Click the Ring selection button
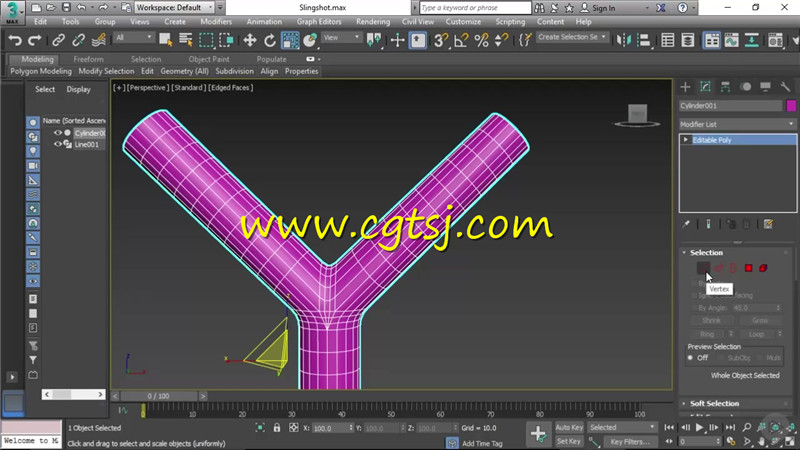800x450 pixels. pos(707,334)
